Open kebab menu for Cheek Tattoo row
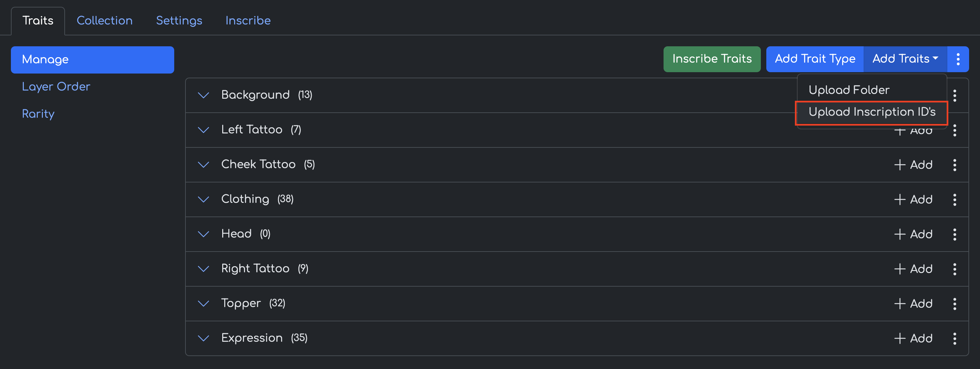 (954, 165)
